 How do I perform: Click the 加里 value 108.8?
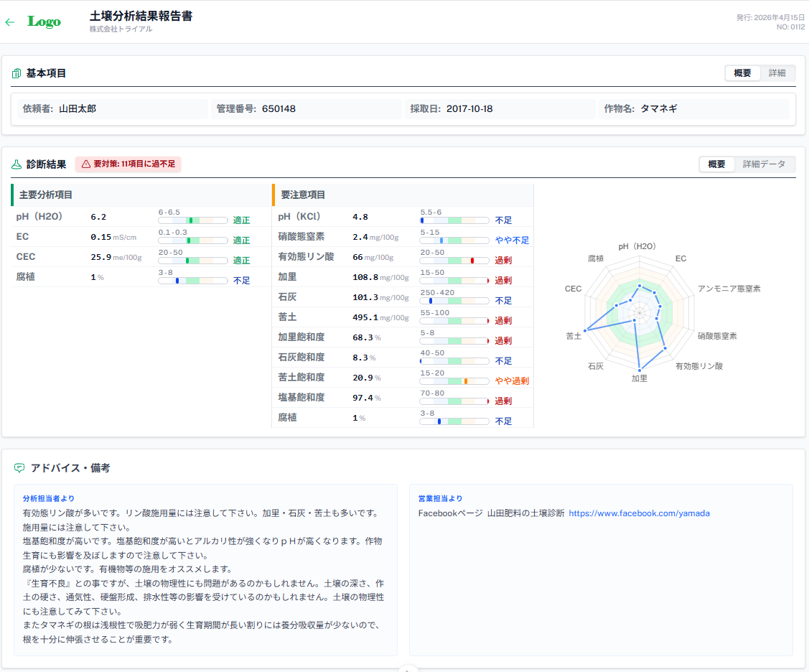pyautogui.click(x=365, y=278)
